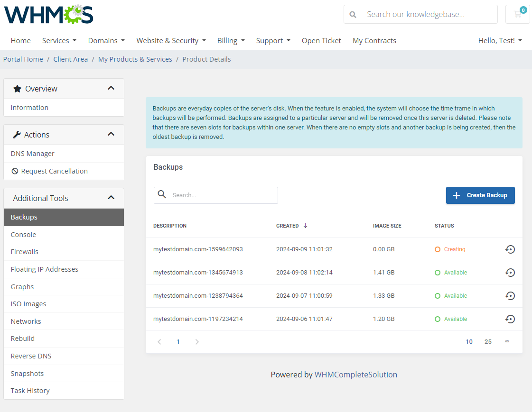532x412 pixels.
Task: Collapse the Actions sidebar panel
Action: (111, 134)
